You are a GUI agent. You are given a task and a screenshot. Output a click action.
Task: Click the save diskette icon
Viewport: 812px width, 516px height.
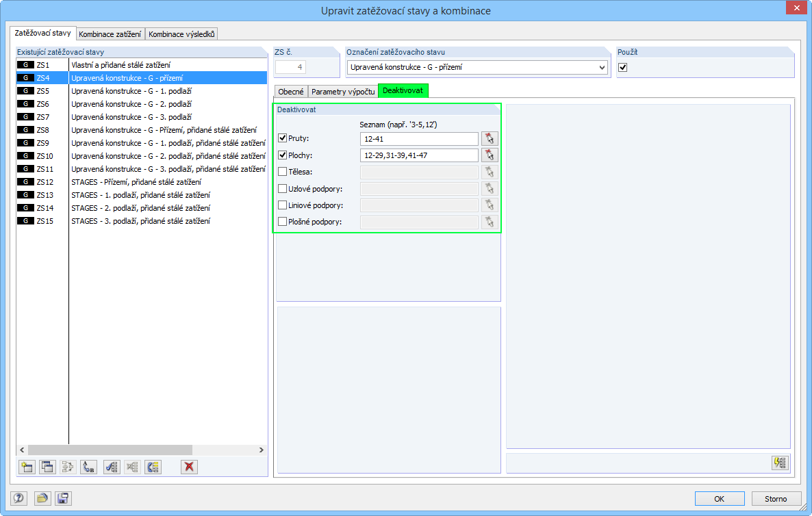click(x=63, y=498)
